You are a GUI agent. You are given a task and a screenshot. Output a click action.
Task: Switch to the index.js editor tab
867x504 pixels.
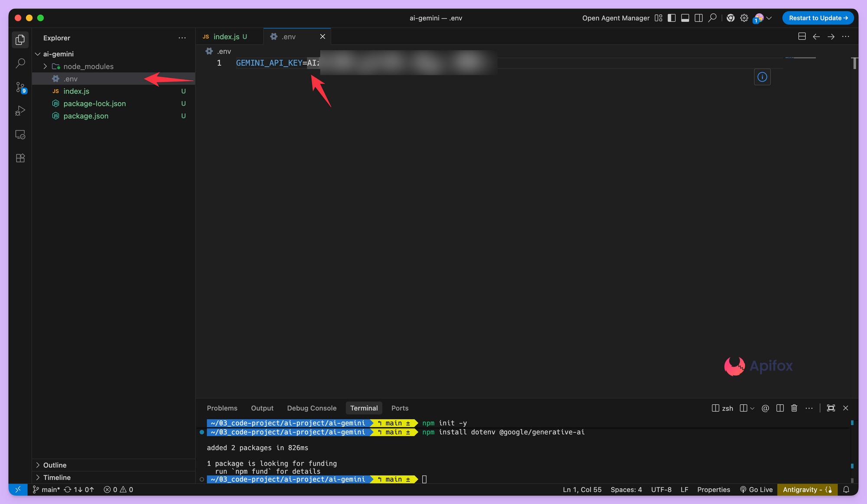(226, 37)
